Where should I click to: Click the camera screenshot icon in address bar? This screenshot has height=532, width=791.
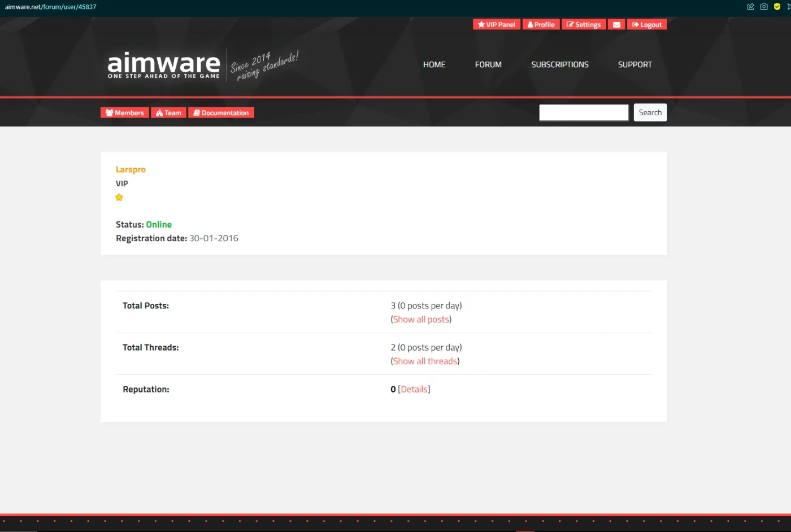click(x=764, y=7)
